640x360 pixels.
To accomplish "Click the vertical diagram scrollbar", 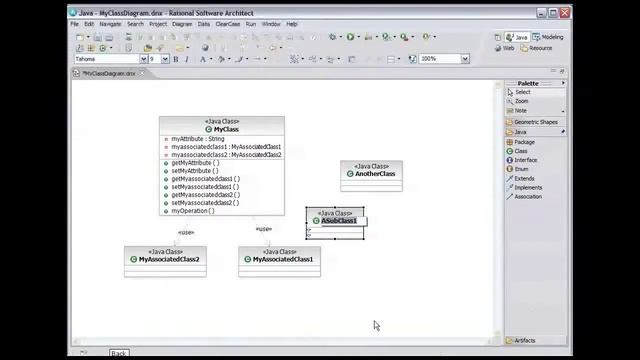I will point(498,208).
